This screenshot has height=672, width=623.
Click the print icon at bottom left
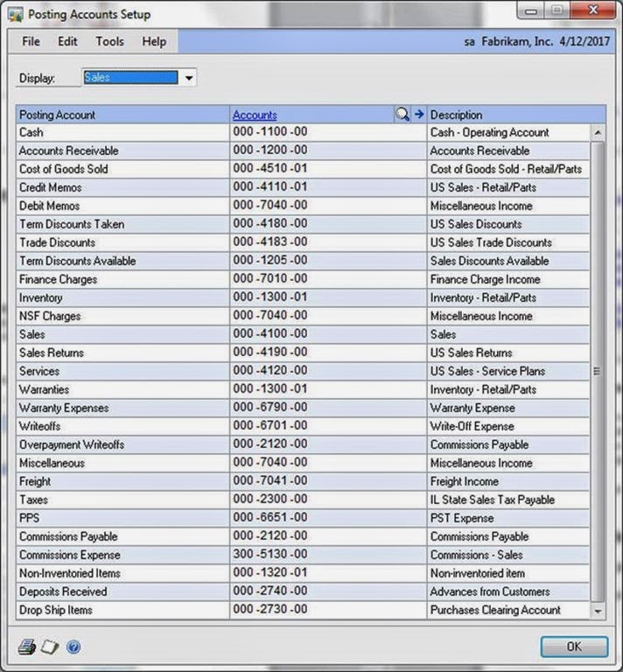[x=27, y=647]
